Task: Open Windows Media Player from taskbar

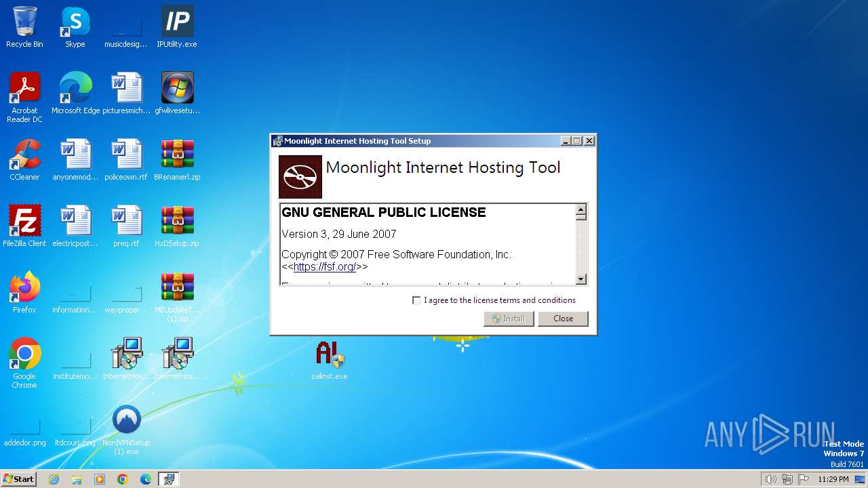Action: 100,479
